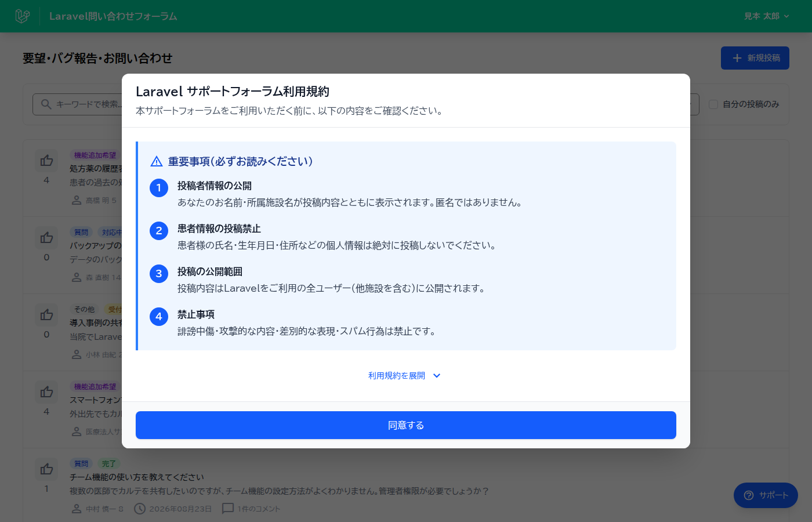
Task: Click the 2026年08月23日 post date
Action: (x=180, y=509)
